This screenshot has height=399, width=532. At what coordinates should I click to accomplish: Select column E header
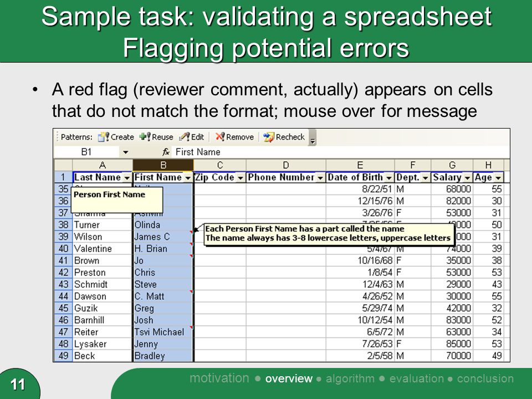(360, 165)
